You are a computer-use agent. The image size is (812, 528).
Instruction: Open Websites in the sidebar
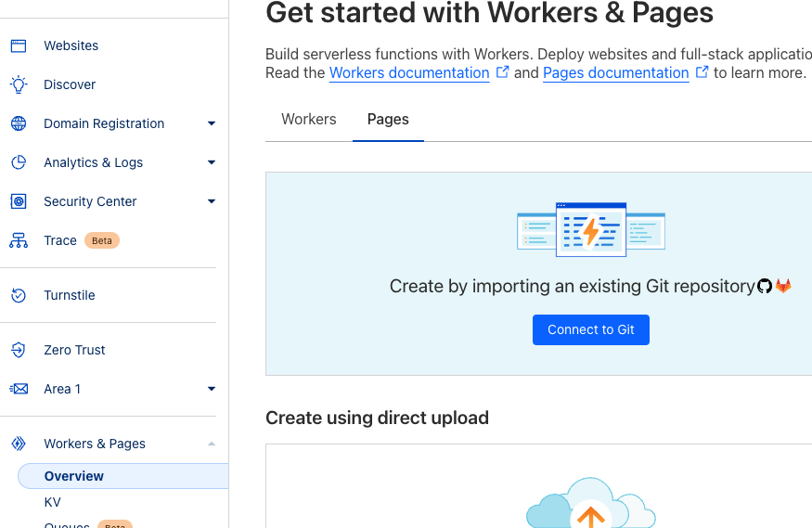coord(71,45)
